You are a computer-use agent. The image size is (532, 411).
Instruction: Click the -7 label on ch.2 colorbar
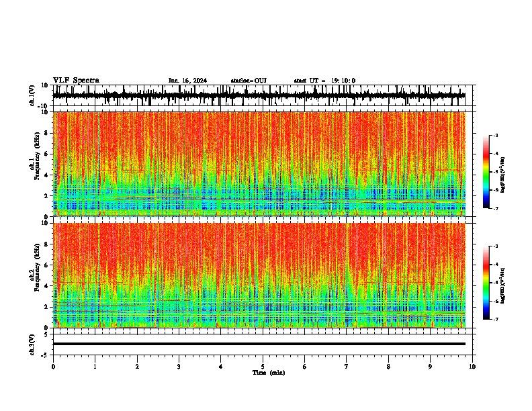[496, 319]
